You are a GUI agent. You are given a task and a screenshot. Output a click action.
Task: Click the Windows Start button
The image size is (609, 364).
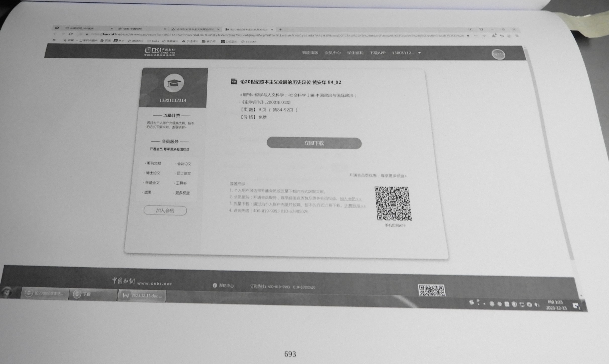click(7, 292)
